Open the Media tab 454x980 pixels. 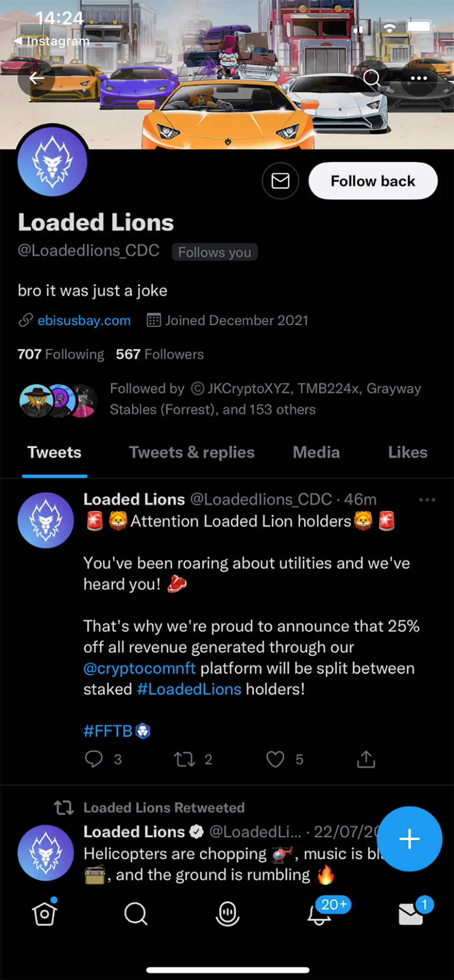316,452
